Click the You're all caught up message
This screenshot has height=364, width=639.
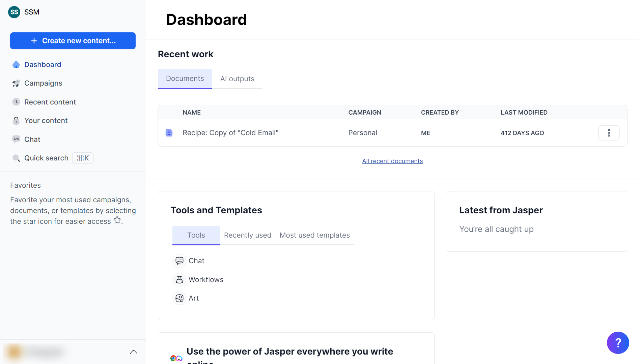coord(496,229)
